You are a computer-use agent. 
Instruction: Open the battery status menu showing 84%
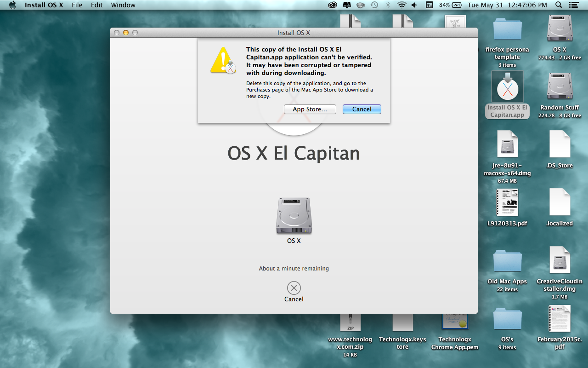click(450, 5)
